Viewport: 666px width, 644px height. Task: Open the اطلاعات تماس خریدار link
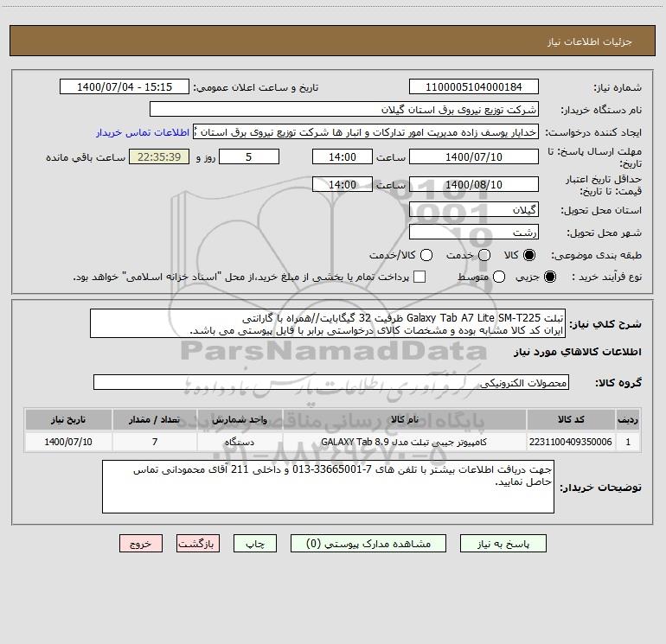point(143,132)
